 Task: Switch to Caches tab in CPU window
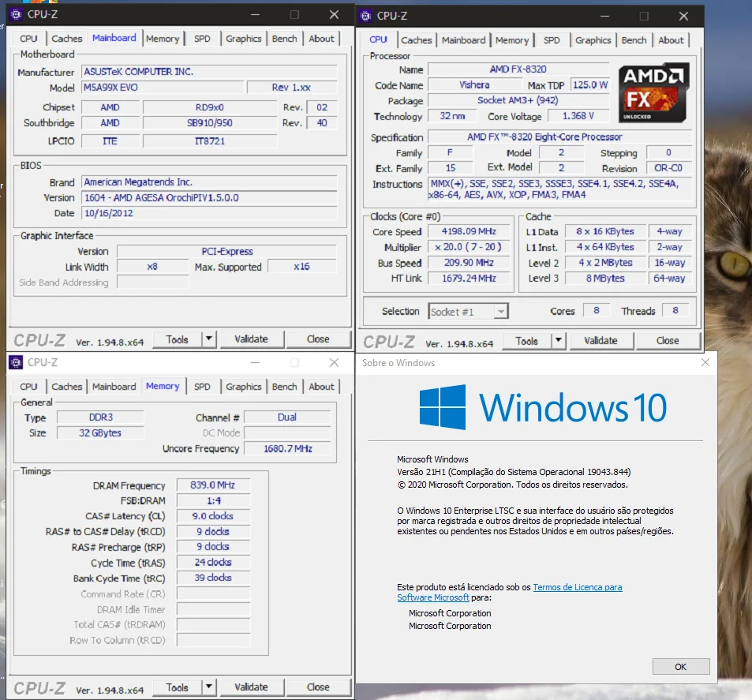pos(417,39)
